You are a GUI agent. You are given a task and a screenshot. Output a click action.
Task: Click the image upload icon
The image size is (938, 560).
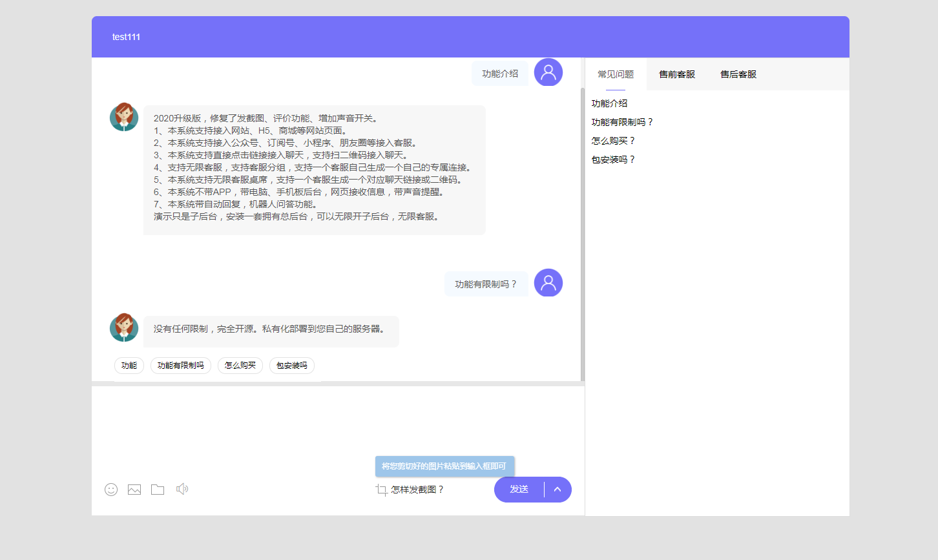tap(134, 490)
